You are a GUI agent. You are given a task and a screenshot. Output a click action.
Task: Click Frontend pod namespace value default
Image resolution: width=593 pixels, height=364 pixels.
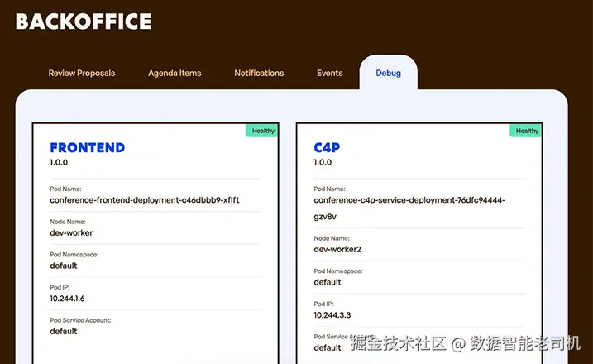click(63, 266)
